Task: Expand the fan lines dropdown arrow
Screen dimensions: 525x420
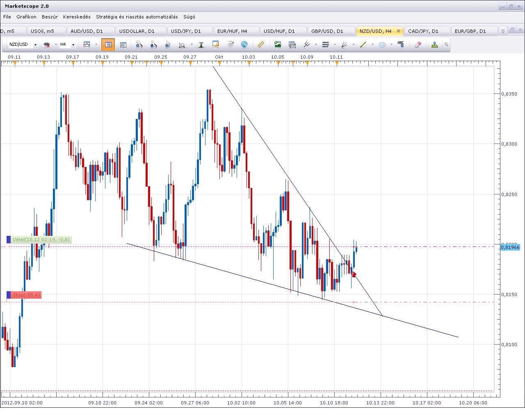Action: tap(354, 45)
